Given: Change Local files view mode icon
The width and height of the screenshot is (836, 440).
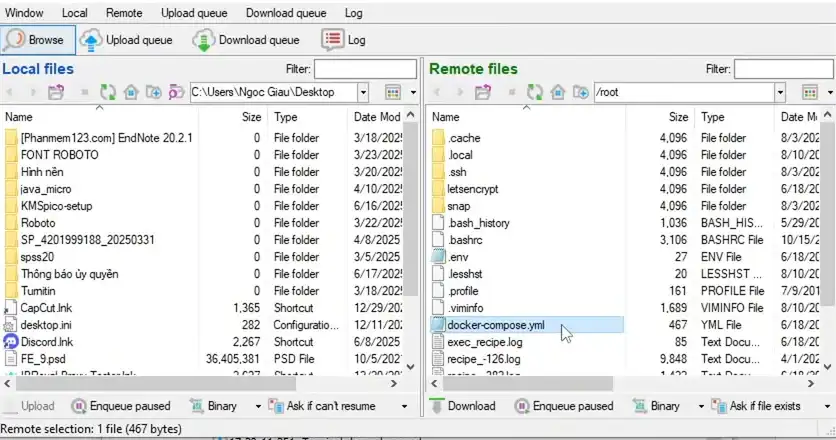Looking at the screenshot, I should pos(393,92).
